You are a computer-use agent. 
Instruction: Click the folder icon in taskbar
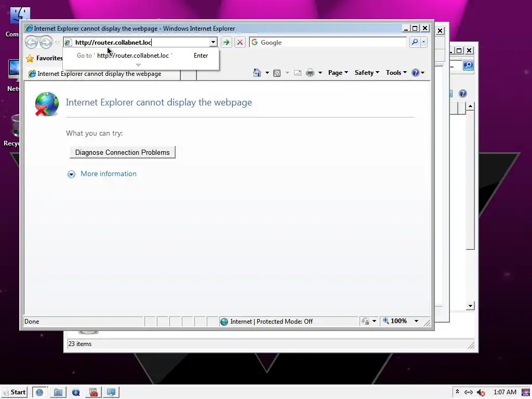(58, 393)
